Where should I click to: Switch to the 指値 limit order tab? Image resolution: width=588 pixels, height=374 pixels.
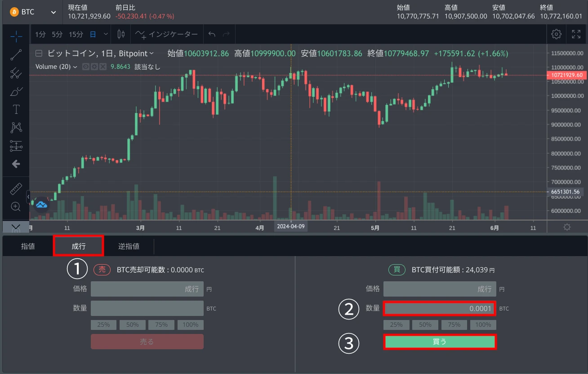(x=28, y=246)
